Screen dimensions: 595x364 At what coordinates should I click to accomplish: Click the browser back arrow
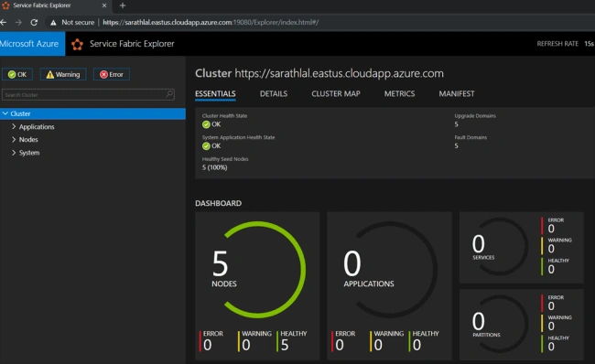point(4,22)
